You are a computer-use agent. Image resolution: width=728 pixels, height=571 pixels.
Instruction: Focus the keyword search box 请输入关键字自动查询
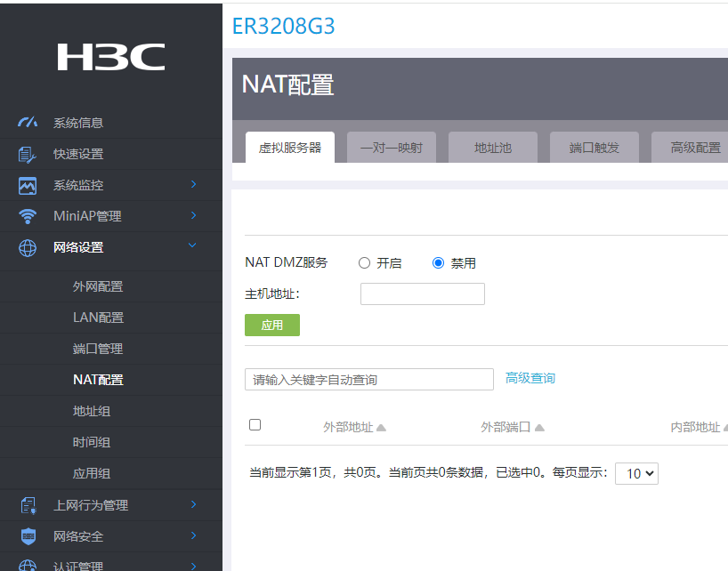coord(369,380)
